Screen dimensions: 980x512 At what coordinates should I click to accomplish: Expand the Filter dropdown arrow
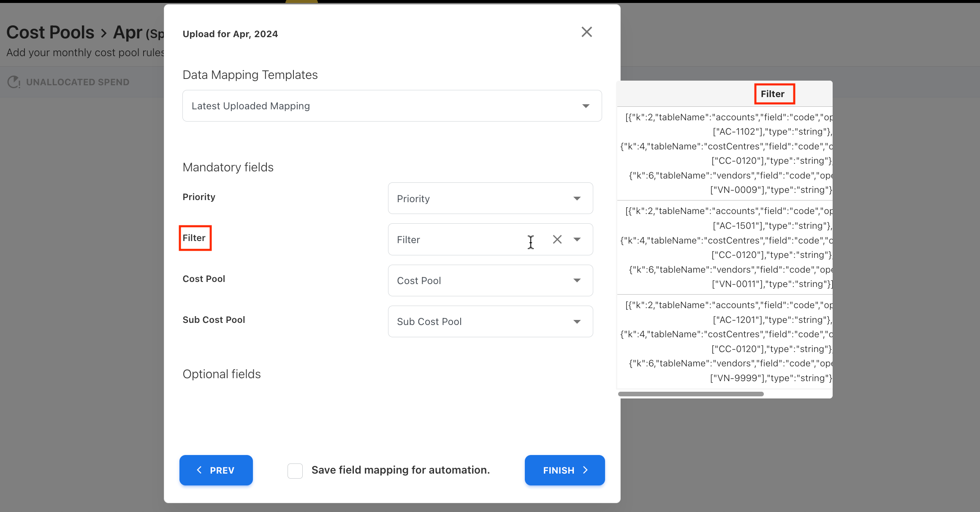(x=577, y=239)
